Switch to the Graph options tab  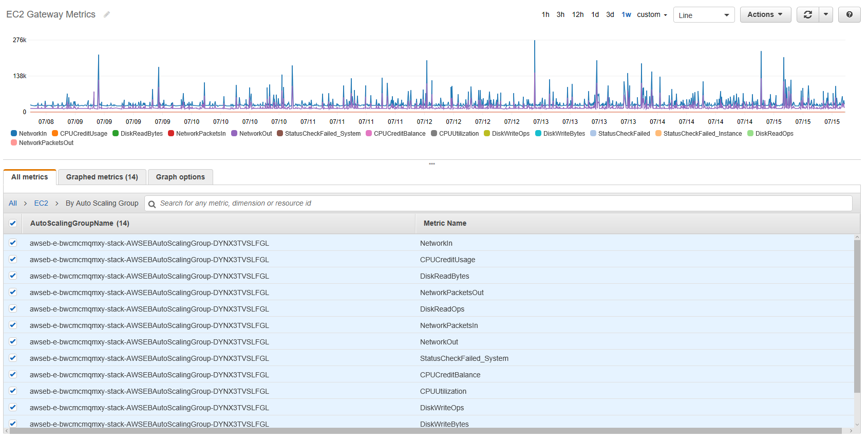coord(180,177)
